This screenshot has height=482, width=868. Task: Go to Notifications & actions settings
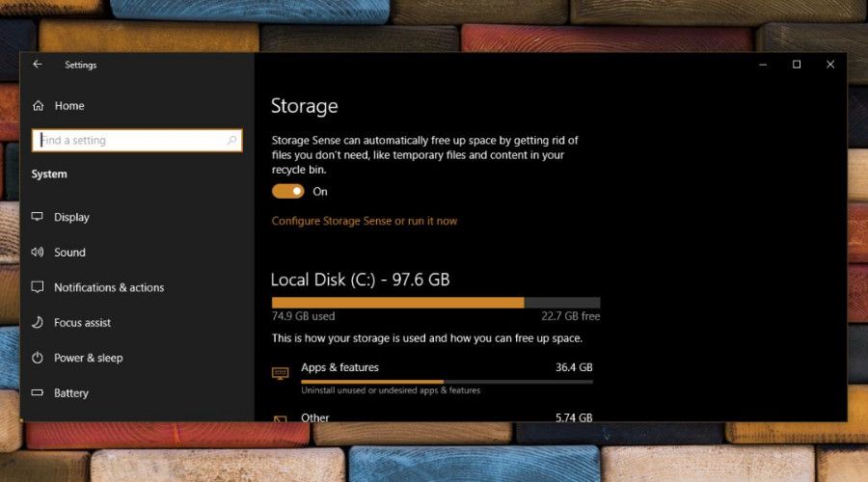coord(109,287)
